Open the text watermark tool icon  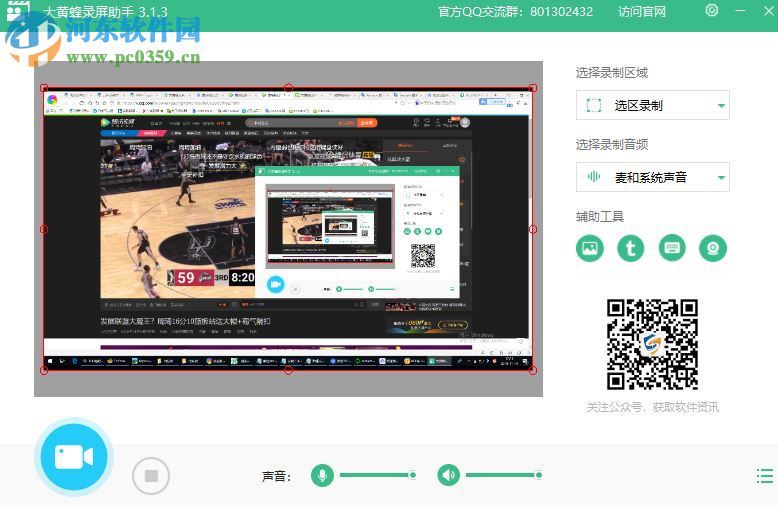(631, 248)
